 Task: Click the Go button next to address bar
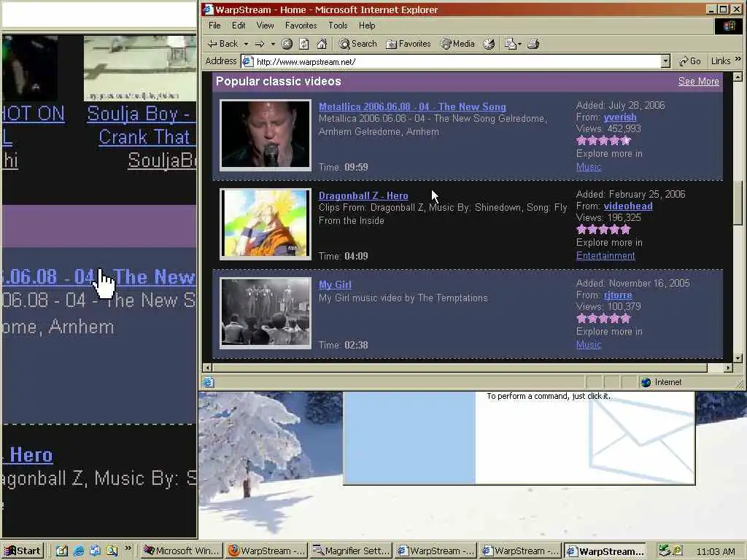(690, 61)
